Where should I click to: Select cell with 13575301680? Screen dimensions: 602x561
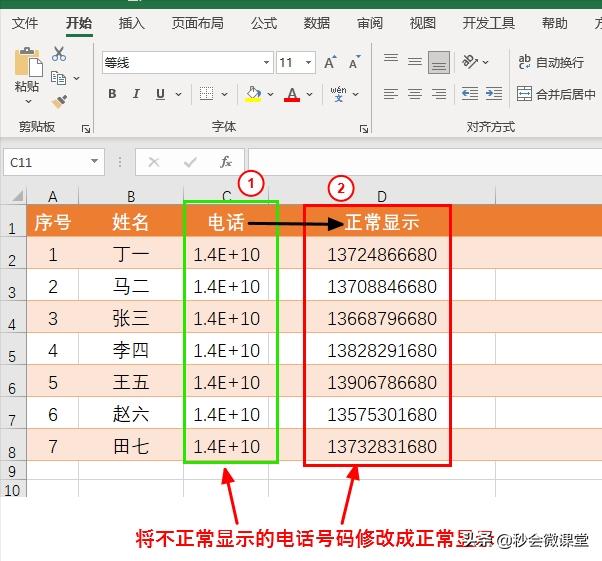tap(382, 414)
